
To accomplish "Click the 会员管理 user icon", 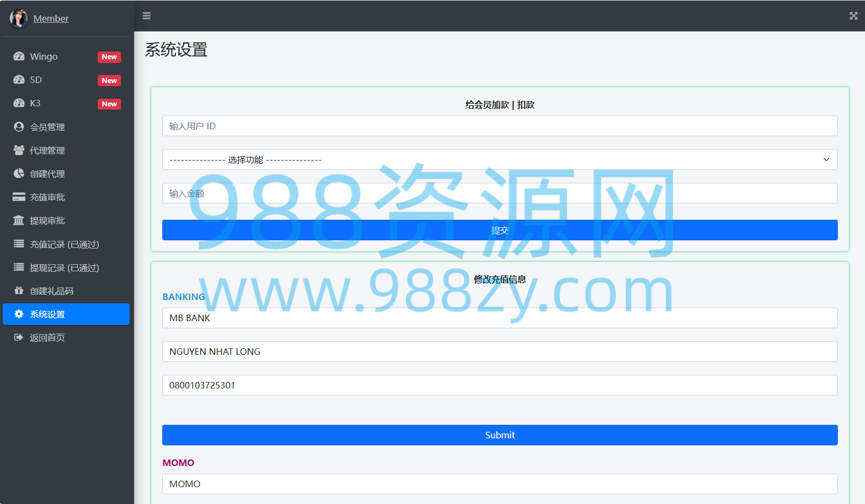I will click(19, 127).
